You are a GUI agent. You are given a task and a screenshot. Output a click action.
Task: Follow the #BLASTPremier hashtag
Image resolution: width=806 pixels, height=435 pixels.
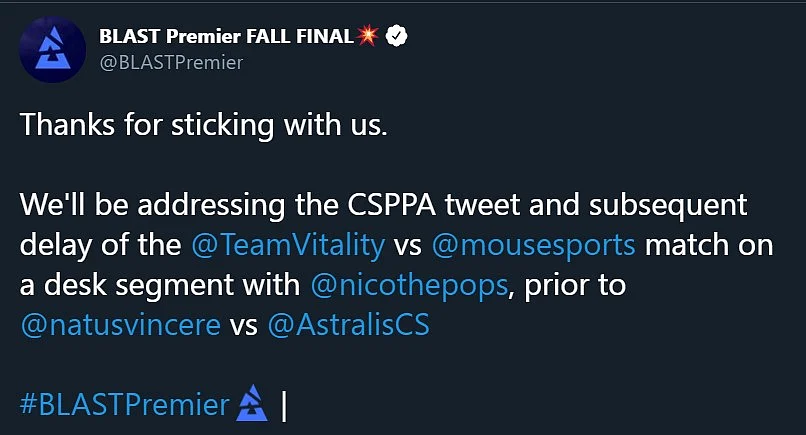(125, 404)
